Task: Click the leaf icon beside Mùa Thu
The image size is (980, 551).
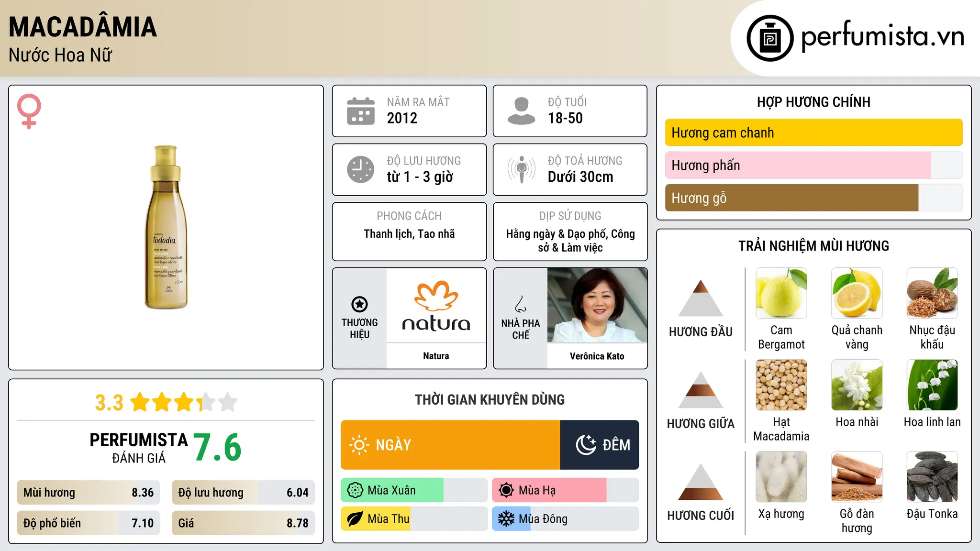Action: coord(355,519)
